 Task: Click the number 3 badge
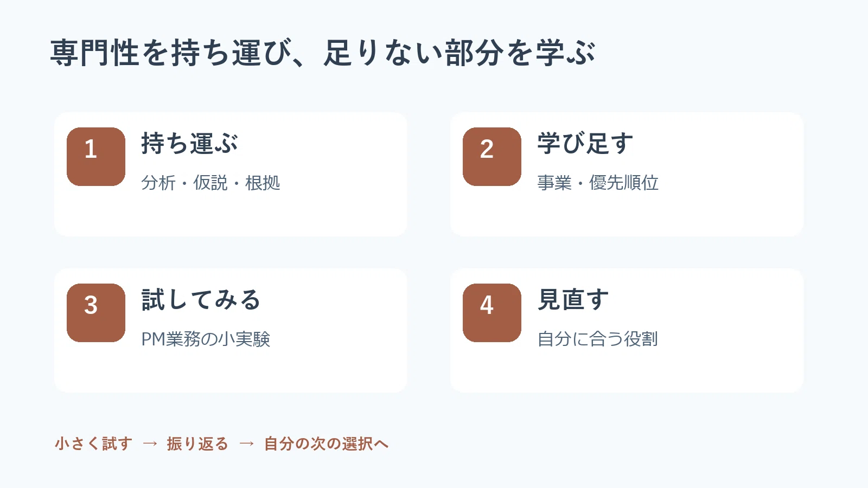tap(96, 313)
